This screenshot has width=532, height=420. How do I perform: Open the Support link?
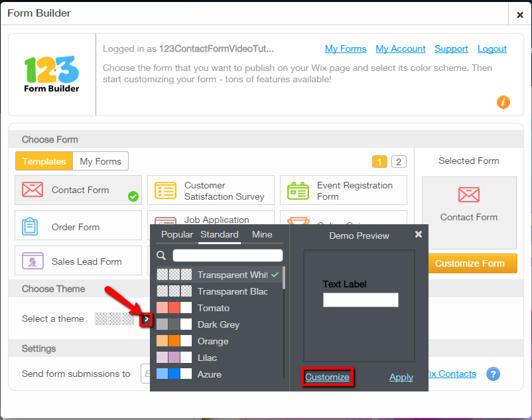tap(451, 48)
